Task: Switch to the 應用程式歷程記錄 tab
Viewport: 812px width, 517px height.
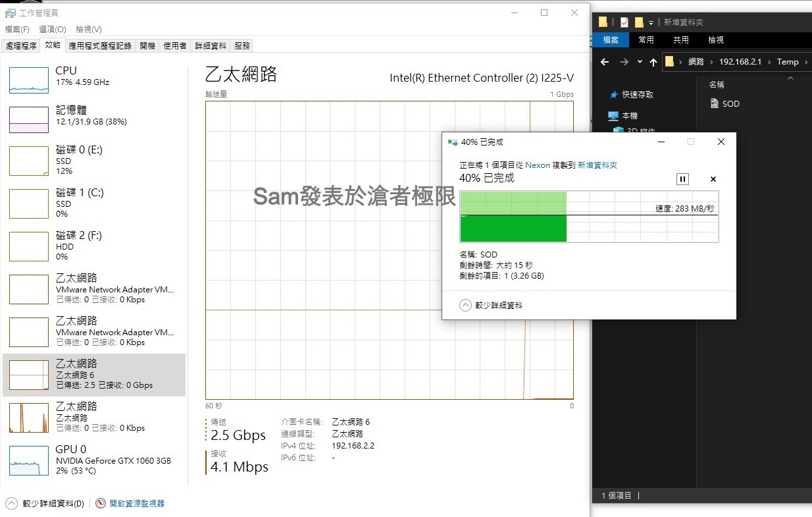Action: tap(101, 46)
